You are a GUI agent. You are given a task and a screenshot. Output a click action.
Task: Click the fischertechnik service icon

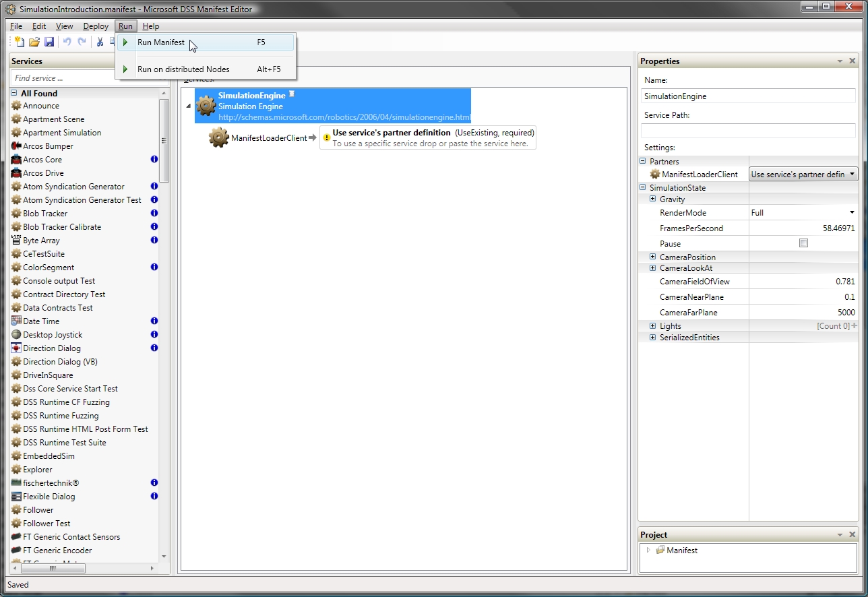(x=16, y=483)
